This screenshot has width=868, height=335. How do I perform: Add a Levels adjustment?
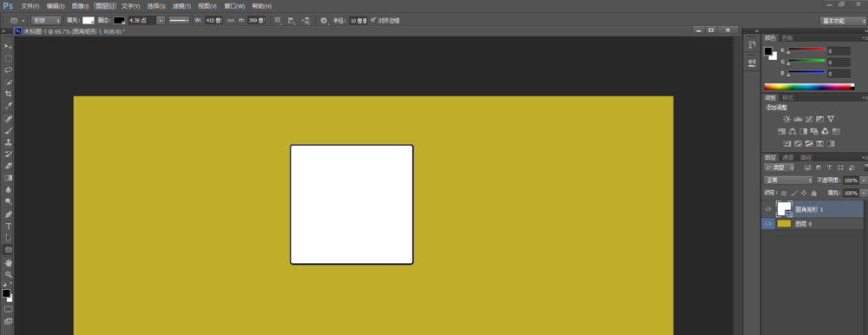coord(798,119)
